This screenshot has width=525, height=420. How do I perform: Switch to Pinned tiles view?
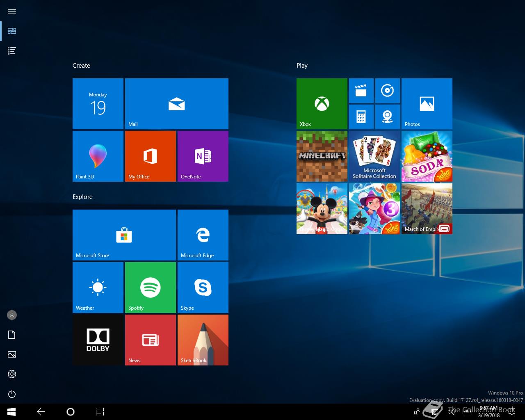(x=12, y=31)
